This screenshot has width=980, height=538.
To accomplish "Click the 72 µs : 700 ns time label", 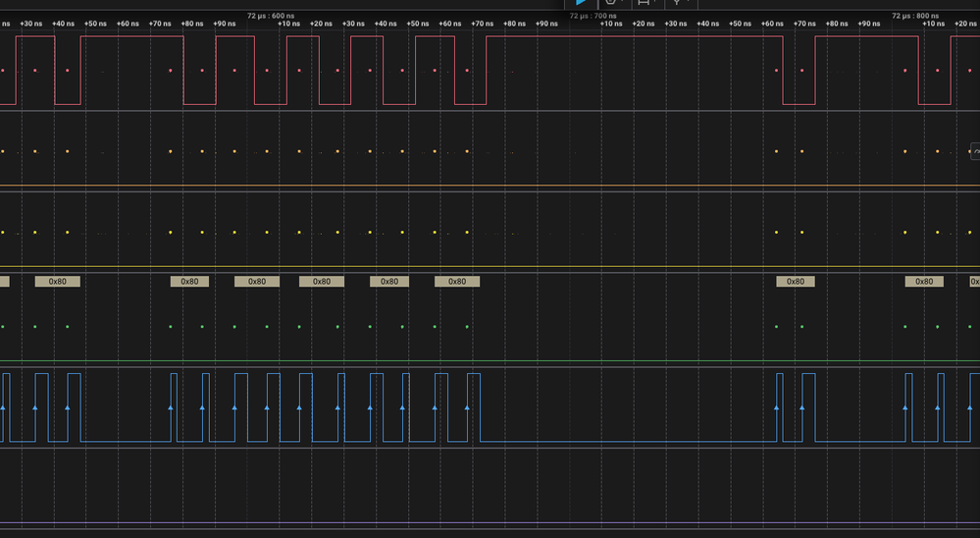I will coord(593,16).
